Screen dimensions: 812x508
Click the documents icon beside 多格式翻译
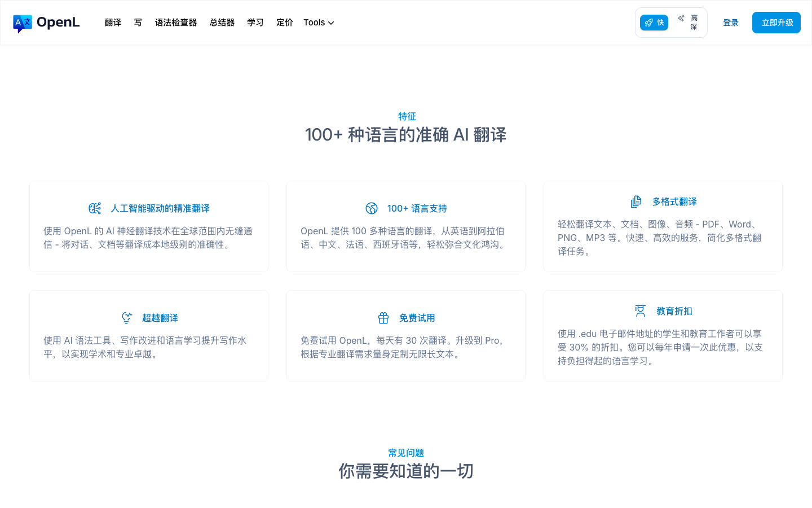[636, 202]
